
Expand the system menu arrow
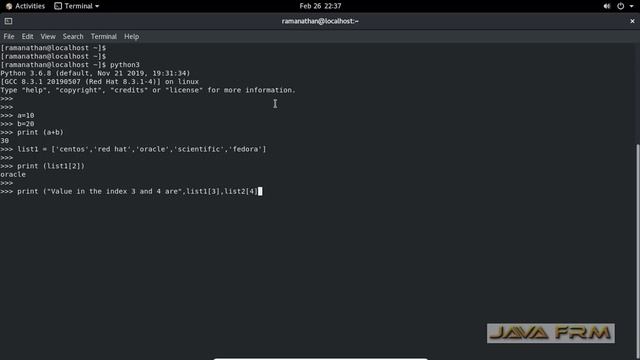(x=631, y=6)
